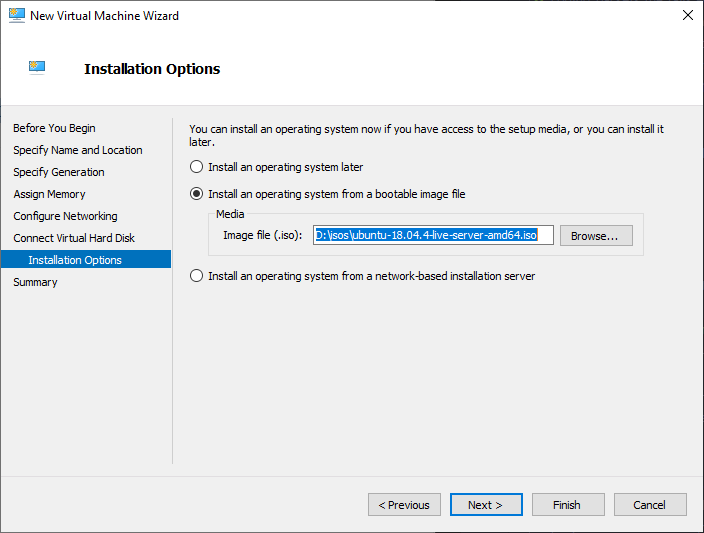
Task: Switch to the Specify Generation step
Action: tap(59, 172)
